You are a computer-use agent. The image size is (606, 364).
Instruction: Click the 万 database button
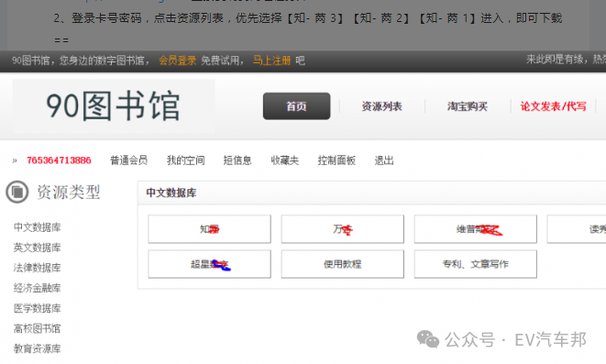[x=342, y=228]
